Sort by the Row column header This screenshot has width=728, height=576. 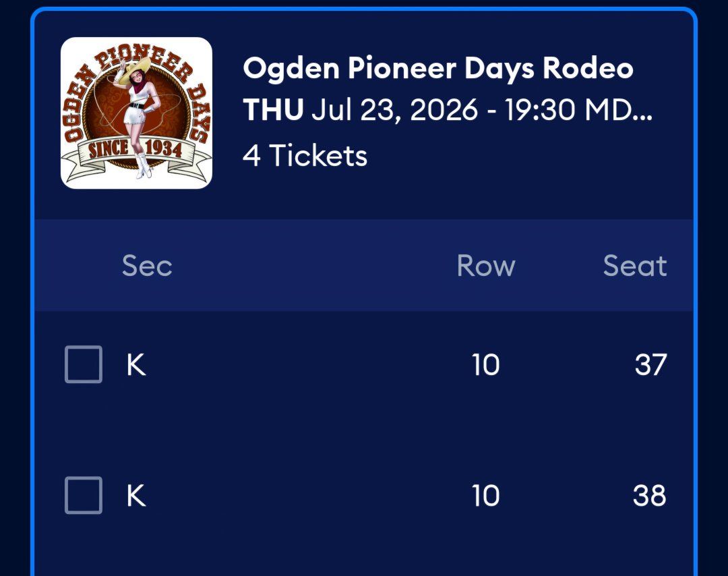[x=486, y=266]
